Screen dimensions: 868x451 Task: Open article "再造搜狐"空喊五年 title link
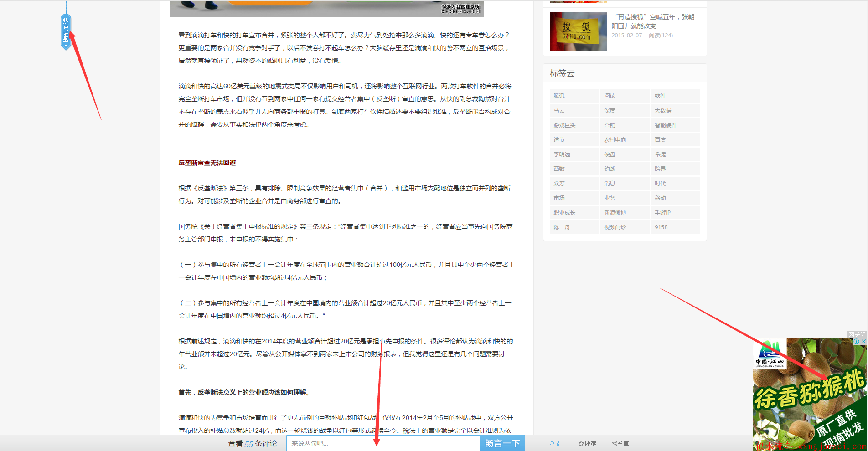(x=653, y=21)
